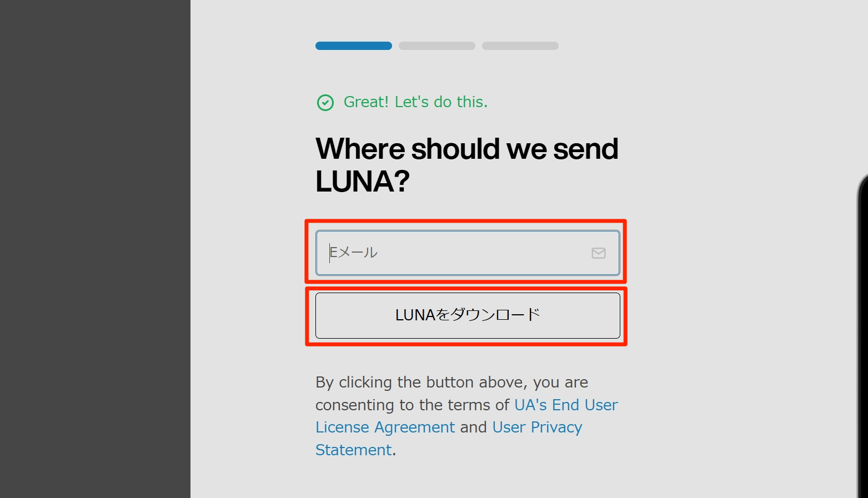Click the dark gray left sidebar panel
The image size is (868, 498).
click(95, 249)
